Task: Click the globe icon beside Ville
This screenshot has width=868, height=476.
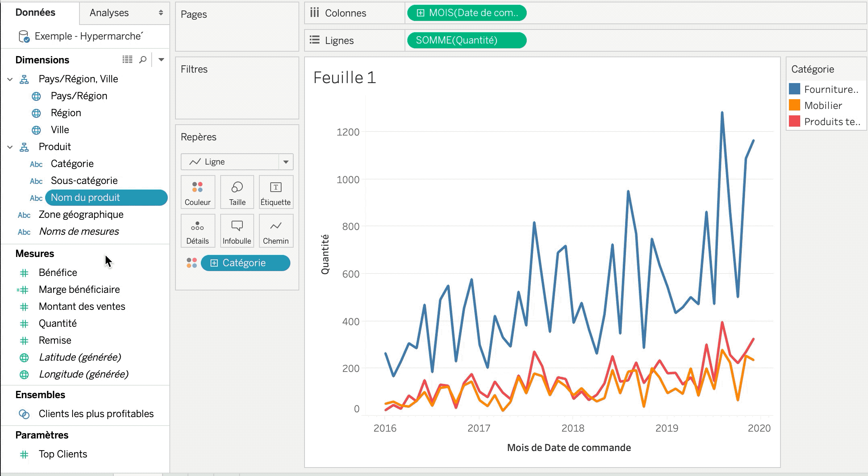Action: click(x=36, y=130)
